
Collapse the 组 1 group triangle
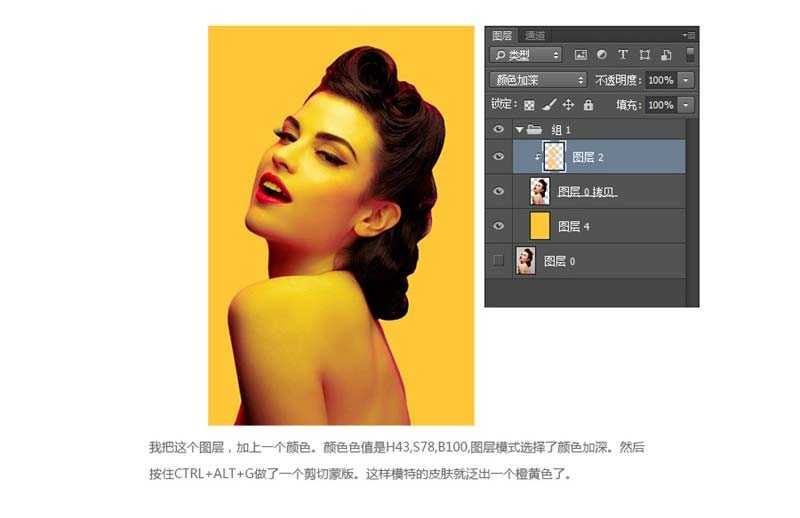pos(519,130)
